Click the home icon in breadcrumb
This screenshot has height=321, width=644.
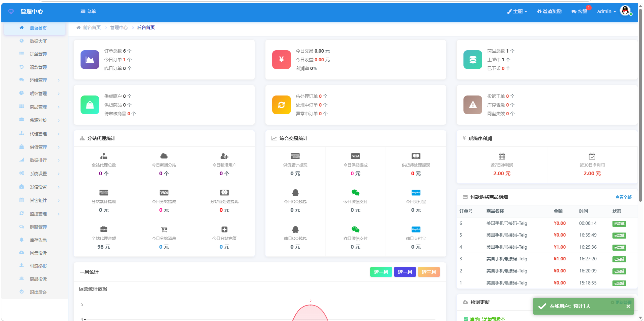78,27
